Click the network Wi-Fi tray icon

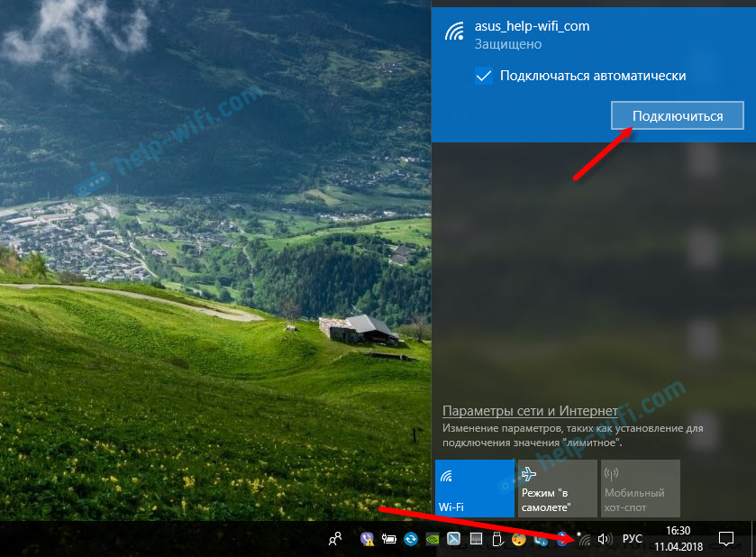[x=585, y=539]
